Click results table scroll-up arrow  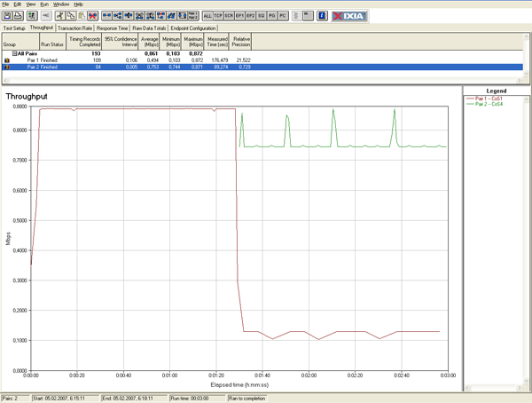[526, 36]
